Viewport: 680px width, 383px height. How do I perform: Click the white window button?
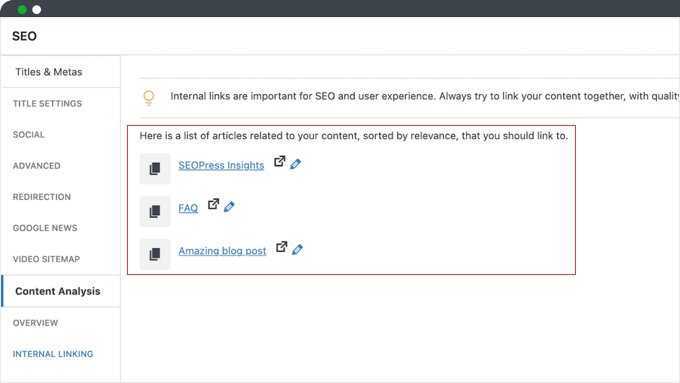click(37, 10)
